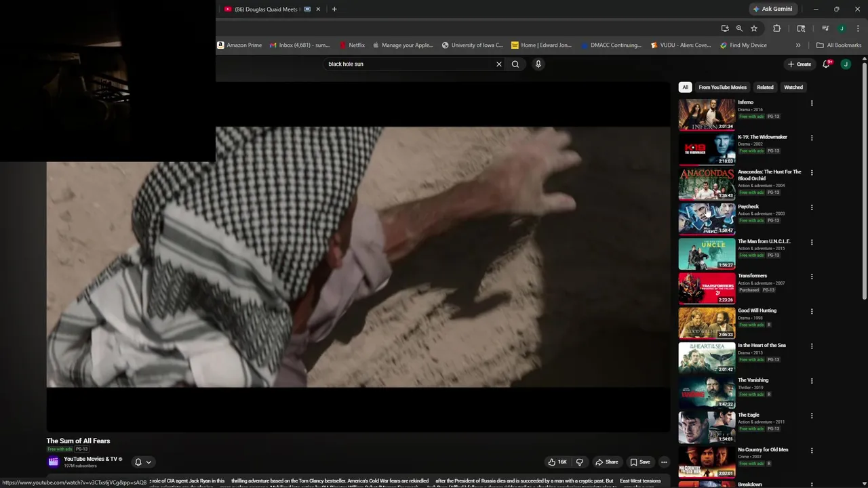
Task: Open Netflix bookmark
Action: click(x=352, y=45)
